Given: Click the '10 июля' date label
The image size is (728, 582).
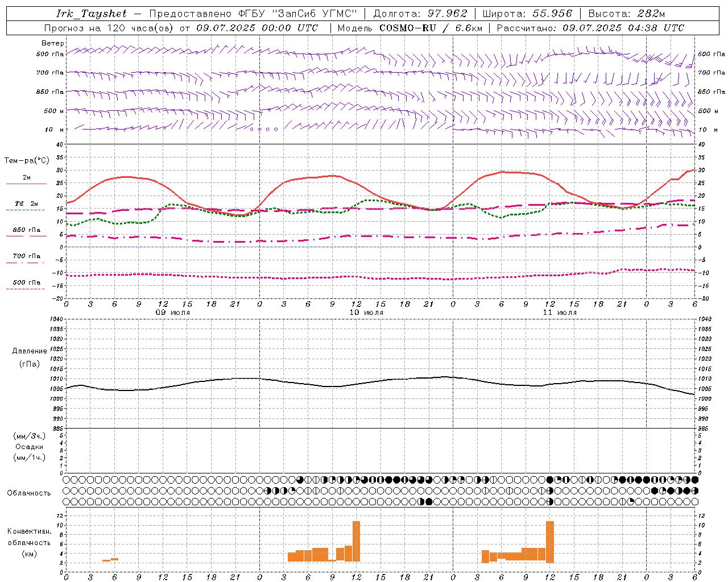Looking at the screenshot, I should coord(366,313).
